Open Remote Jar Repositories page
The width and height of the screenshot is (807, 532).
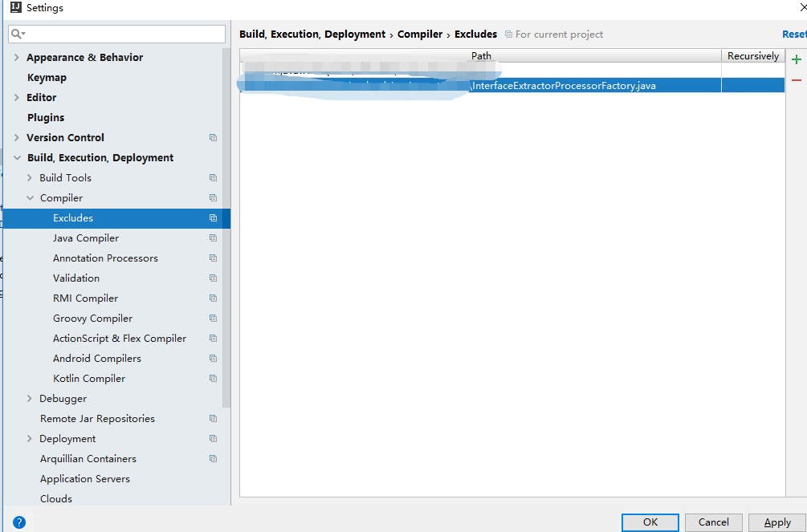point(97,419)
